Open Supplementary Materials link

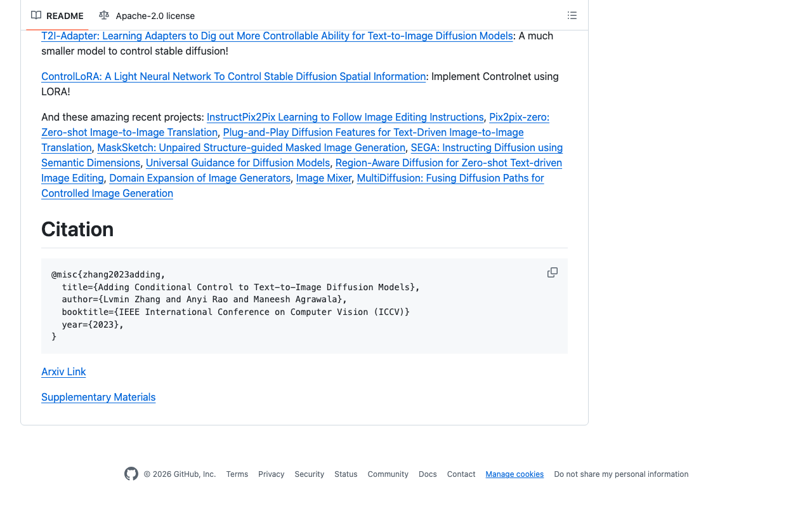click(98, 397)
